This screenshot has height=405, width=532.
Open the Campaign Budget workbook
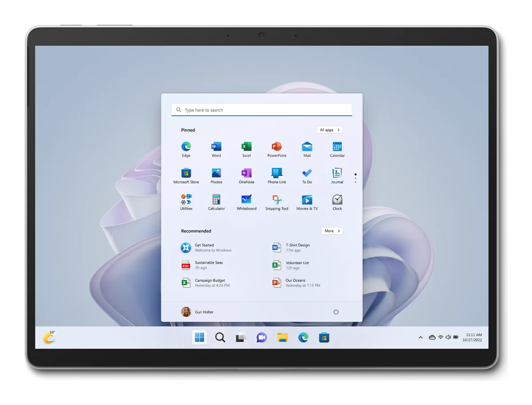[205, 283]
